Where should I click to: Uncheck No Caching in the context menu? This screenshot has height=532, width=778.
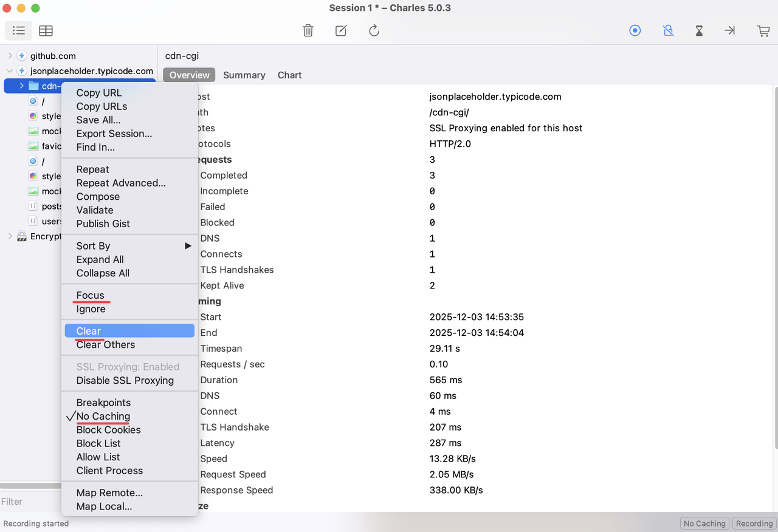[105, 416]
